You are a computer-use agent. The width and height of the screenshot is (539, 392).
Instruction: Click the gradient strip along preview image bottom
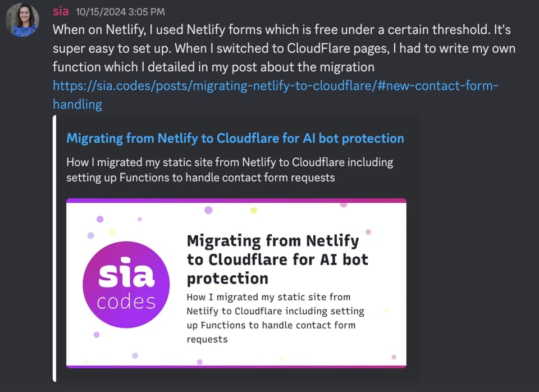pyautogui.click(x=236, y=366)
